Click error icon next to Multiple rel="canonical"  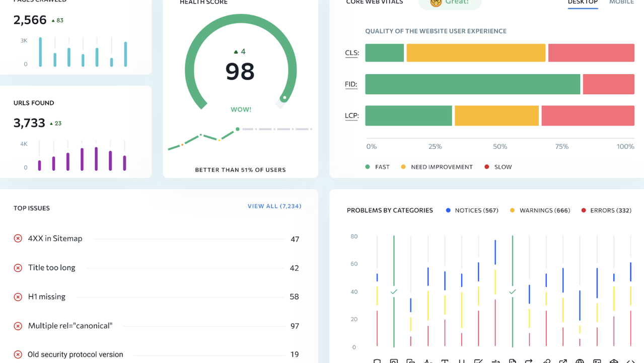(18, 326)
